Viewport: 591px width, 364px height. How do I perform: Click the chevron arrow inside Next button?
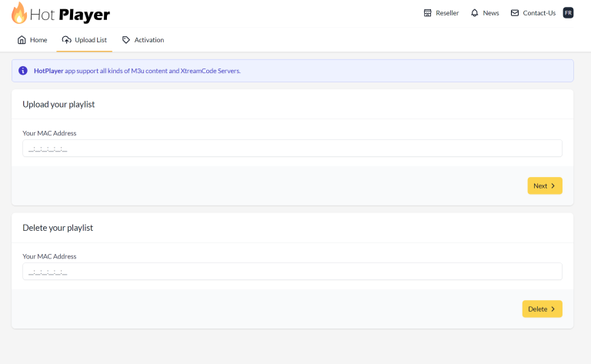(x=553, y=185)
